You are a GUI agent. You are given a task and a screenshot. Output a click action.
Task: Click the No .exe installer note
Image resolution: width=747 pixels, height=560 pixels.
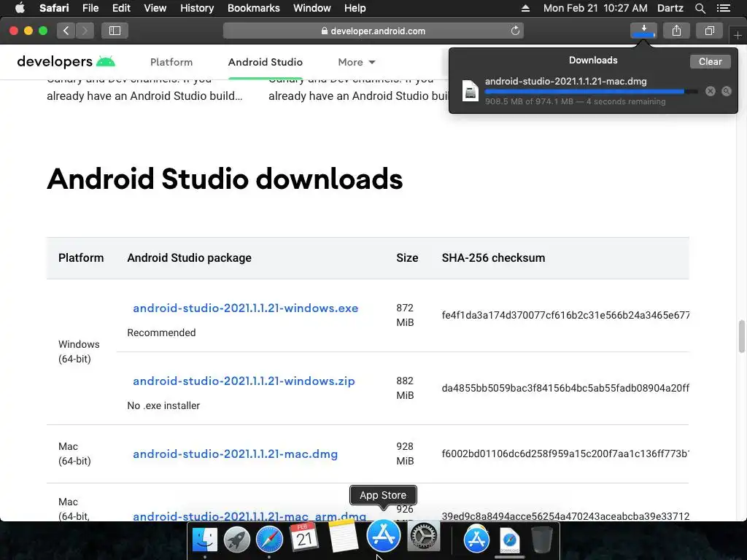[x=163, y=405]
